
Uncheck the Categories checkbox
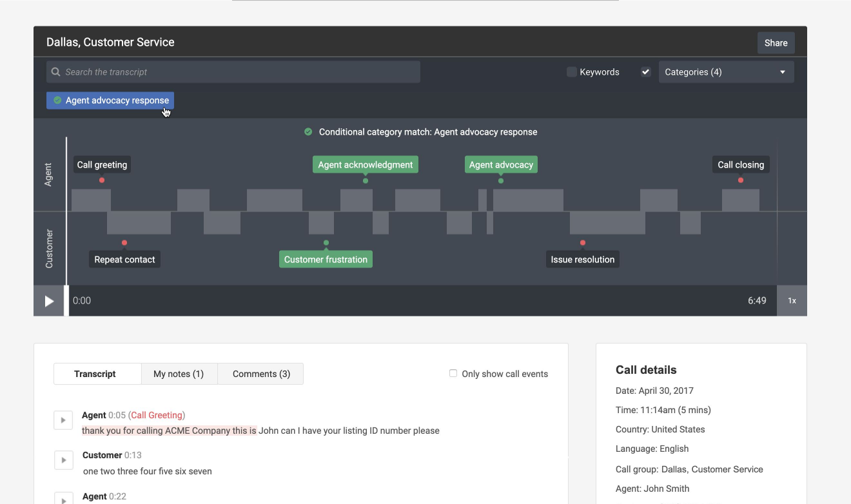click(x=645, y=72)
